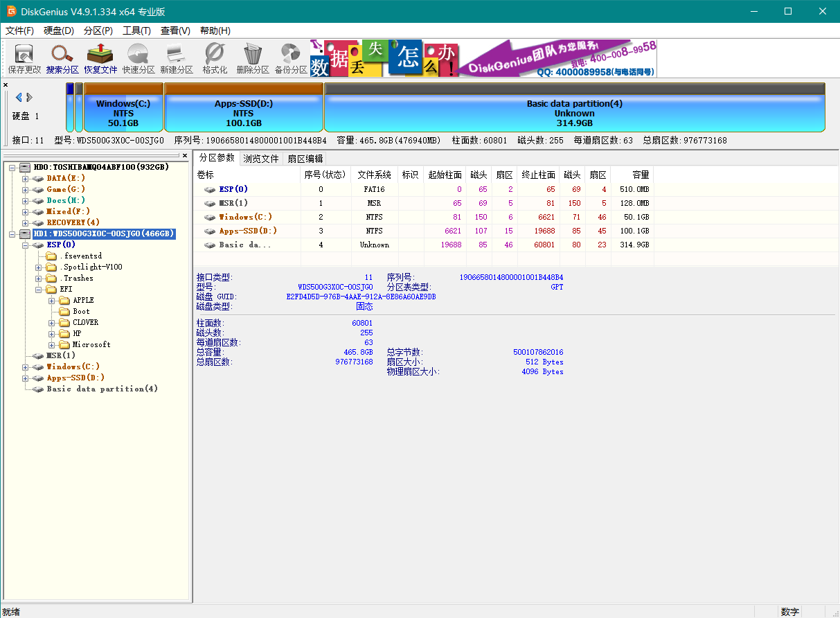Click the Delete Partition (删除分区) trash icon
The width and height of the screenshot is (840, 618).
coord(253,58)
